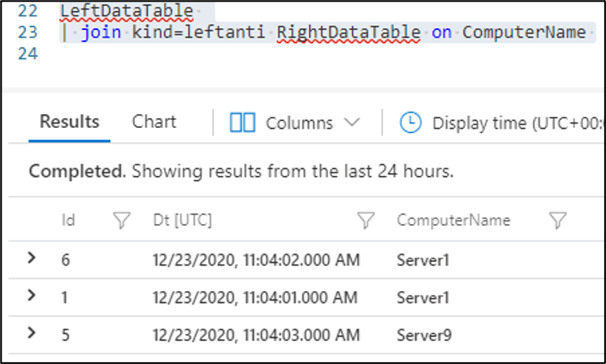Select the 11:04:02.000 AM timestamp cell

[256, 258]
